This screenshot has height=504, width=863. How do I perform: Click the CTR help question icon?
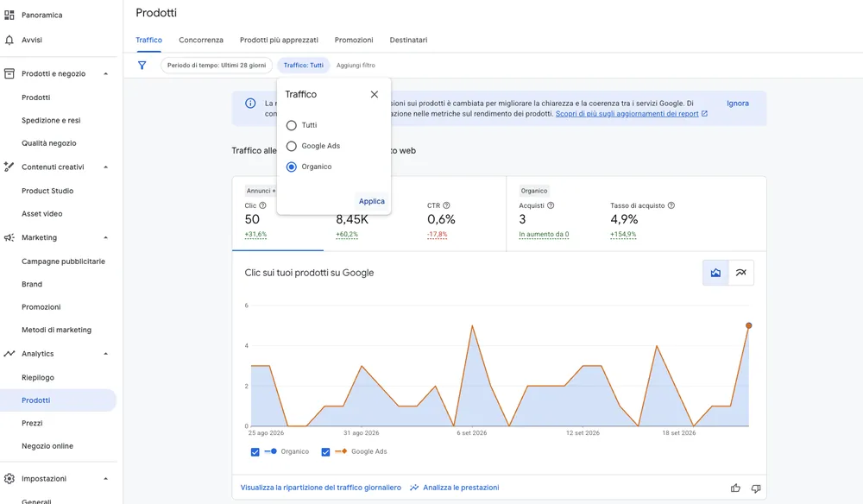(x=446, y=205)
